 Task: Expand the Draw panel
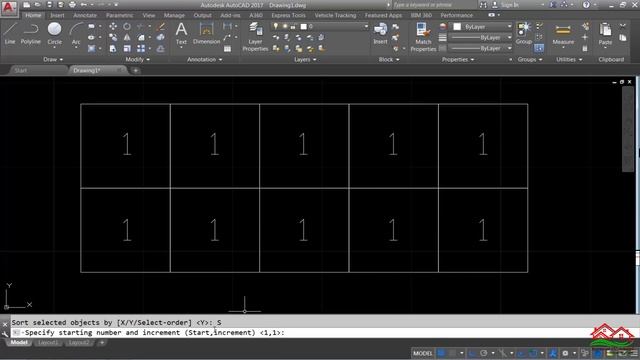(53, 60)
